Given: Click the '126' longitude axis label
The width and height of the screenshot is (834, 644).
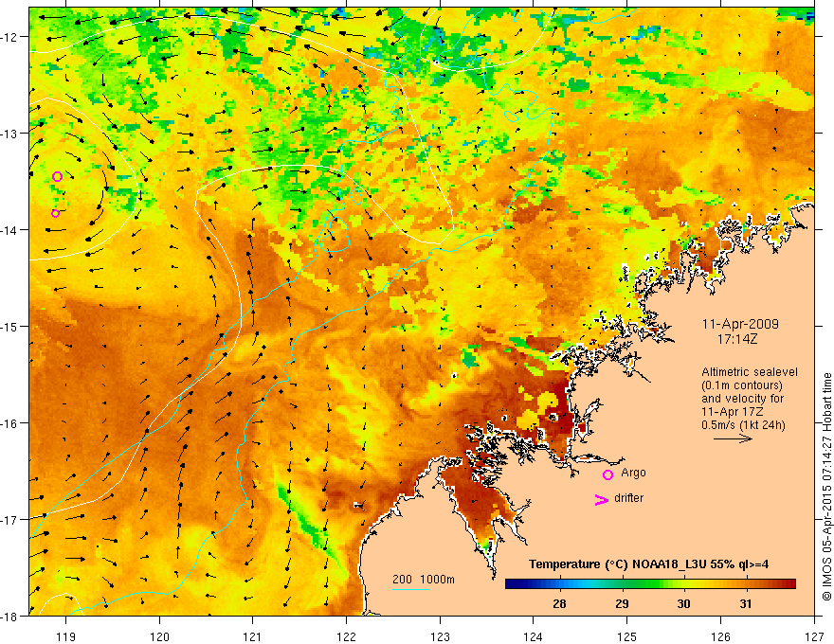Looking at the screenshot, I should pos(720,636).
